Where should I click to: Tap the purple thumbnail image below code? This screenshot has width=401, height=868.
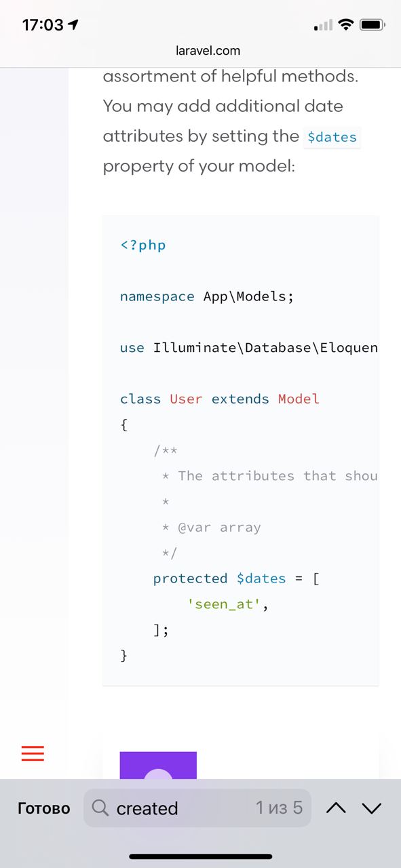click(x=158, y=765)
